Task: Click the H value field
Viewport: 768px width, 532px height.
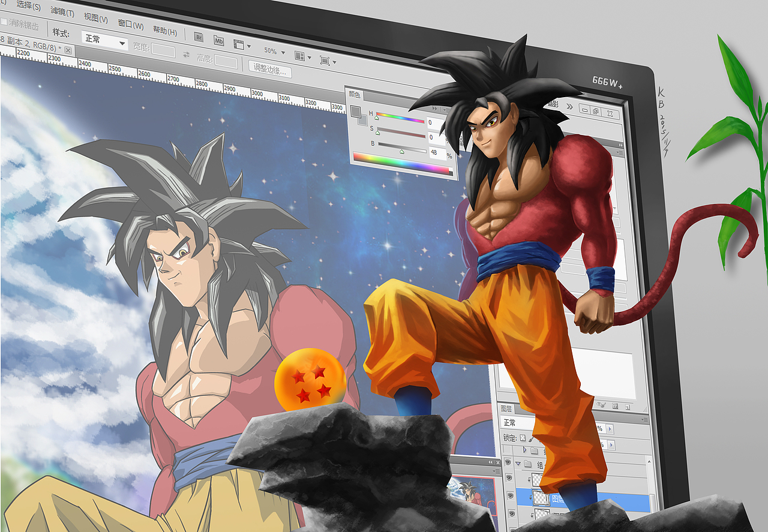Action: [x=436, y=122]
